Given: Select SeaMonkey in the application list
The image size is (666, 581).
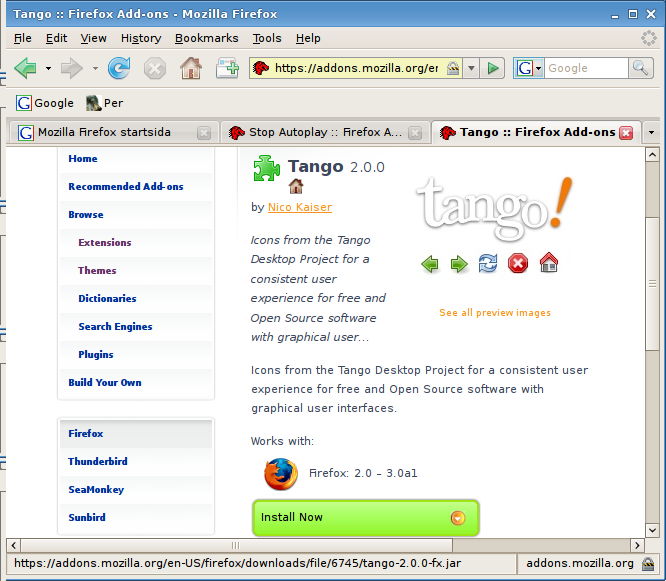Looking at the screenshot, I should point(135,490).
